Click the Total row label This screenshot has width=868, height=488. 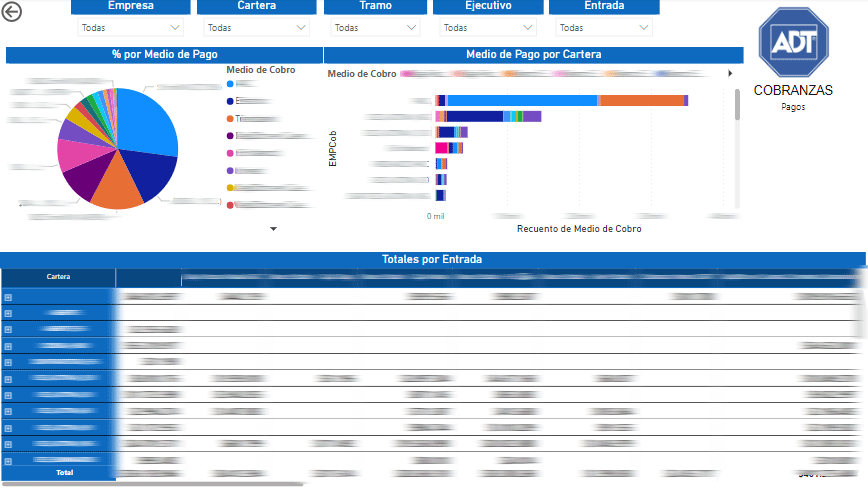click(64, 473)
